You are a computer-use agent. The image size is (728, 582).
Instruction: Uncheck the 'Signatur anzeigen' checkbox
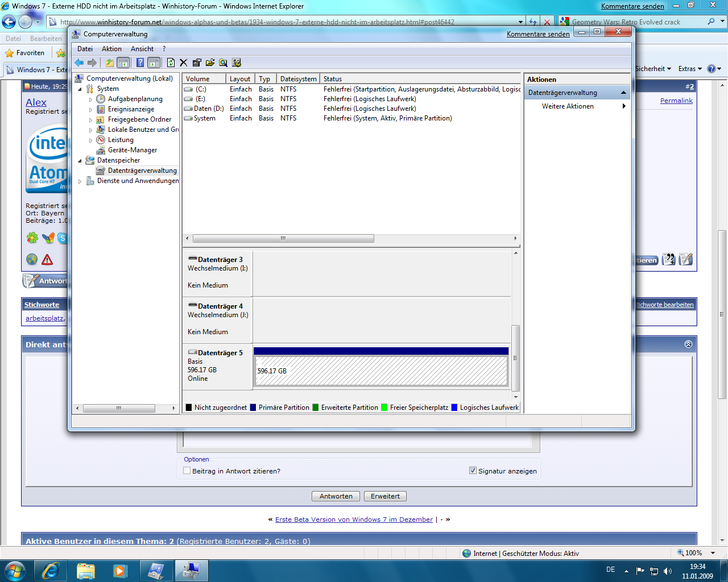click(473, 471)
